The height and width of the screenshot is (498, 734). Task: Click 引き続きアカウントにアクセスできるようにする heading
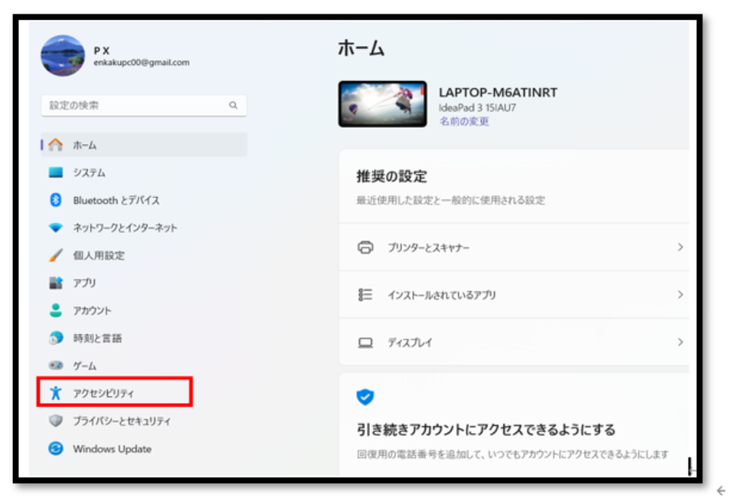486,429
